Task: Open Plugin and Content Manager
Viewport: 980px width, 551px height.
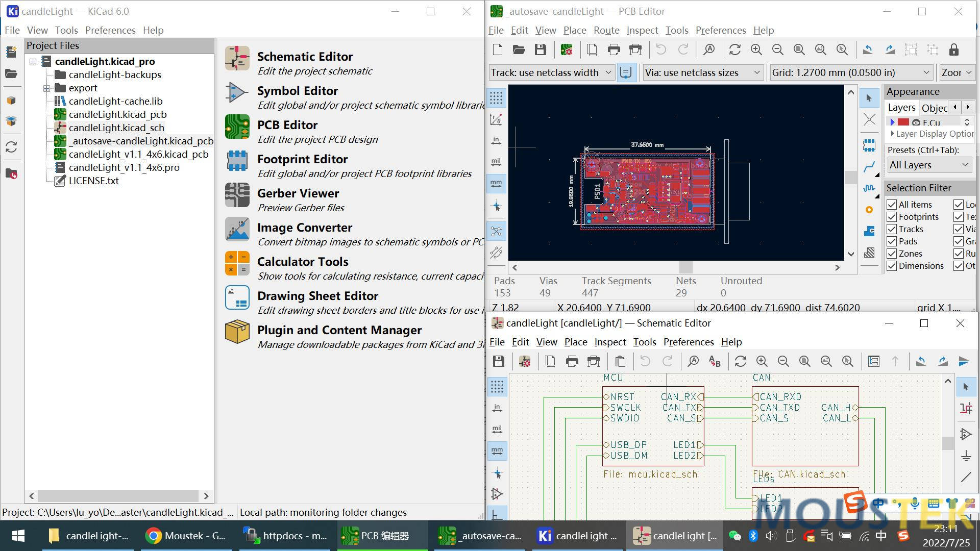Action: [x=237, y=332]
